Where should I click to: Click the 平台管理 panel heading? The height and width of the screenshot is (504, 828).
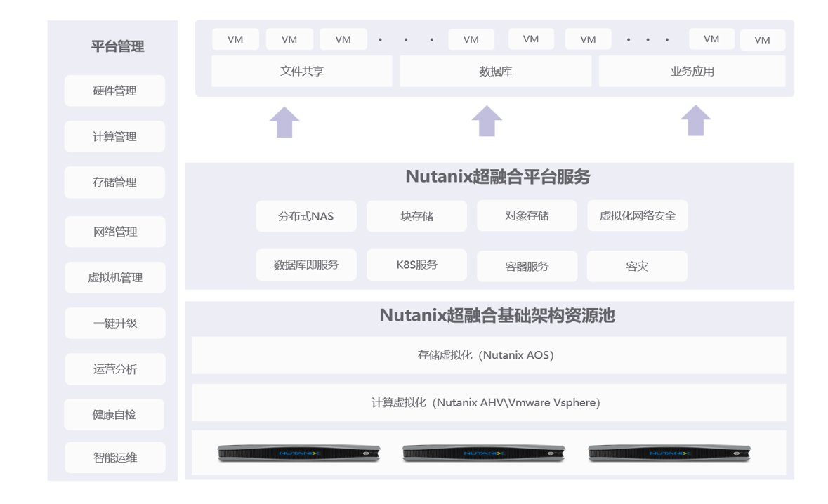pos(117,46)
